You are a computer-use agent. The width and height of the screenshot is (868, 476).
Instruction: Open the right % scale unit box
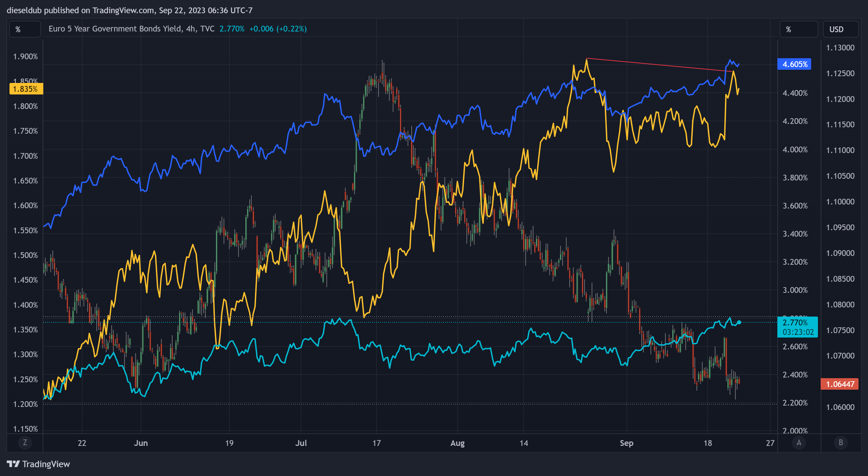799,29
